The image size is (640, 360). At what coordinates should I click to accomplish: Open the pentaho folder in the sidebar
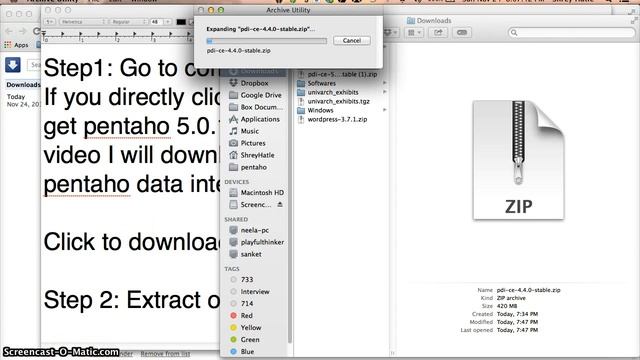[253, 167]
